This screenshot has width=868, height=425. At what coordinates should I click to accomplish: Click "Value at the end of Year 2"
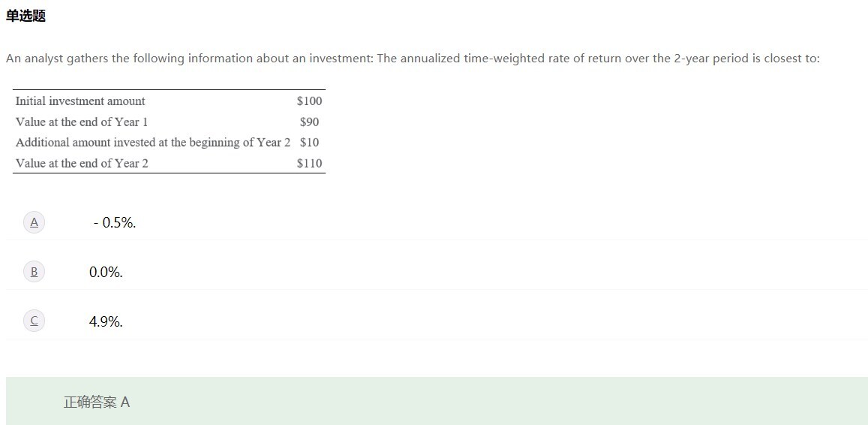[82, 163]
